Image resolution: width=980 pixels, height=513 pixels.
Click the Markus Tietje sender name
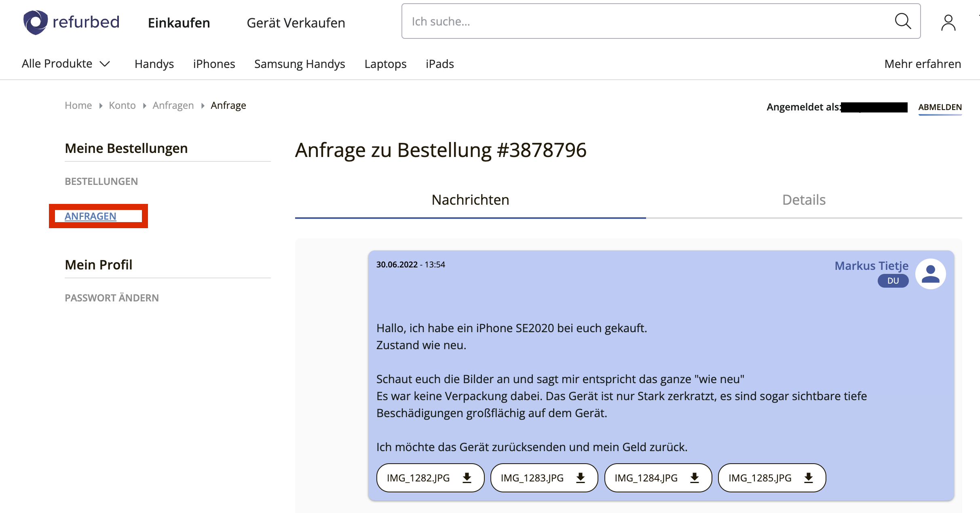[872, 266]
